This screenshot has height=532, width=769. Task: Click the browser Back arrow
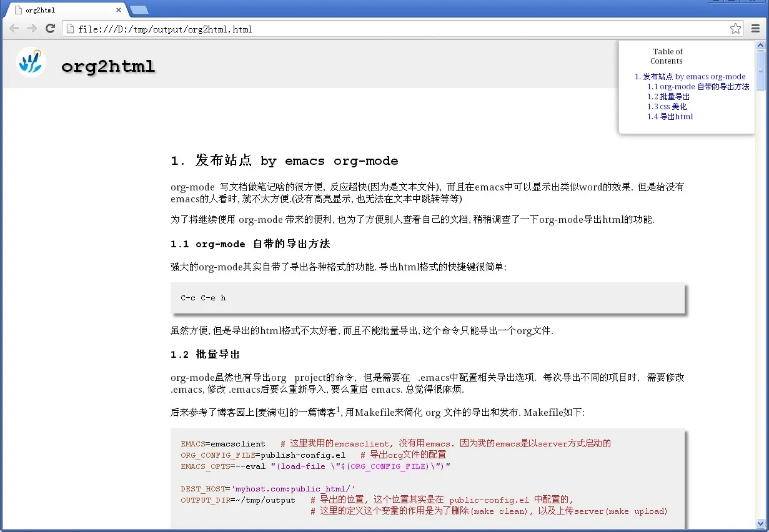point(14,29)
